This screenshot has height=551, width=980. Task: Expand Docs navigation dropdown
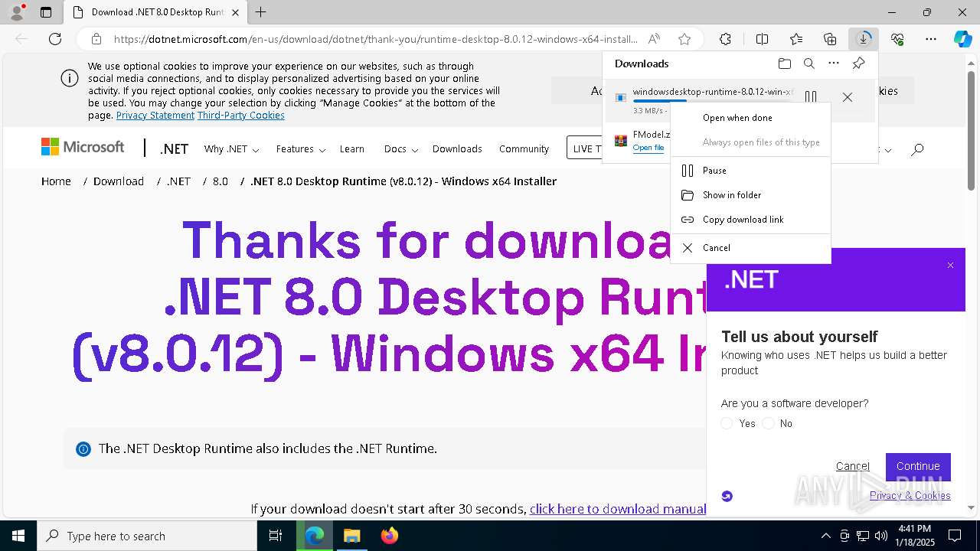click(400, 149)
